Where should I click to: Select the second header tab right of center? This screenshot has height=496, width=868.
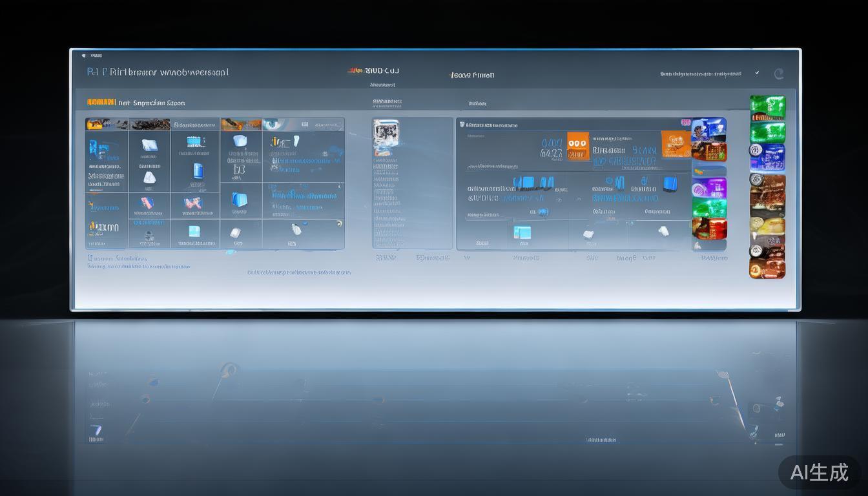click(x=472, y=75)
